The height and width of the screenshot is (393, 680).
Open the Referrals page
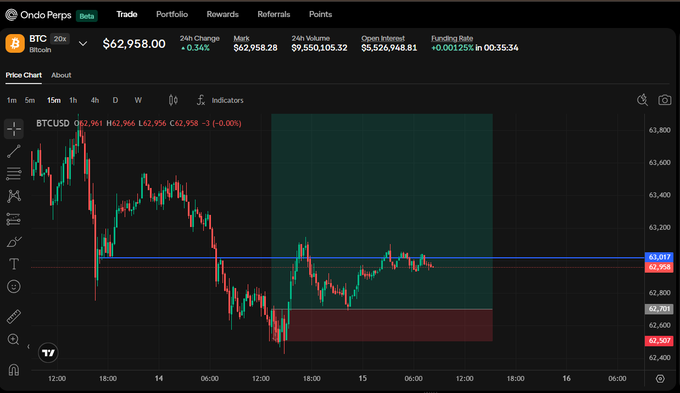[274, 14]
